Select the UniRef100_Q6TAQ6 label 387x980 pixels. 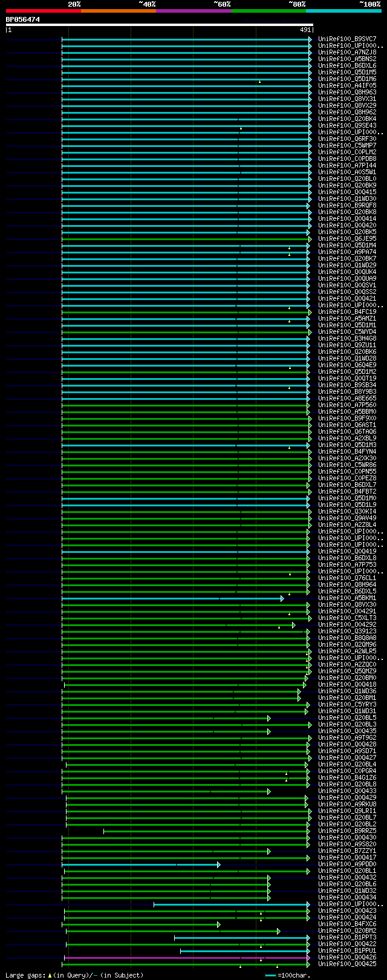point(347,432)
